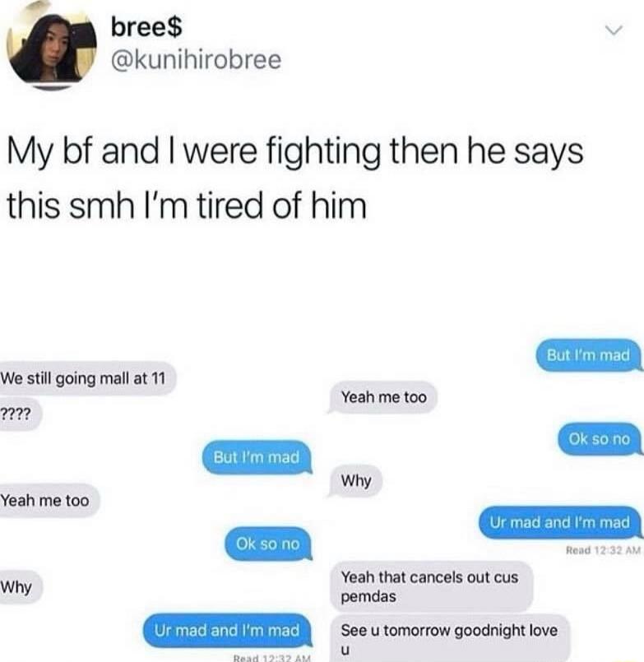644x662 pixels.
Task: Tap right screenshot 'Yeah me too' bubble
Action: [x=382, y=397]
